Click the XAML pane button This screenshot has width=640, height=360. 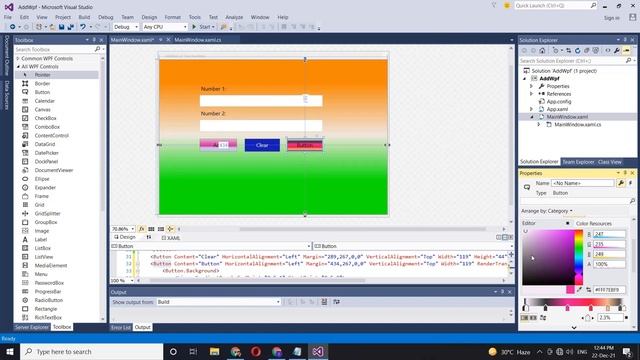coord(171,238)
